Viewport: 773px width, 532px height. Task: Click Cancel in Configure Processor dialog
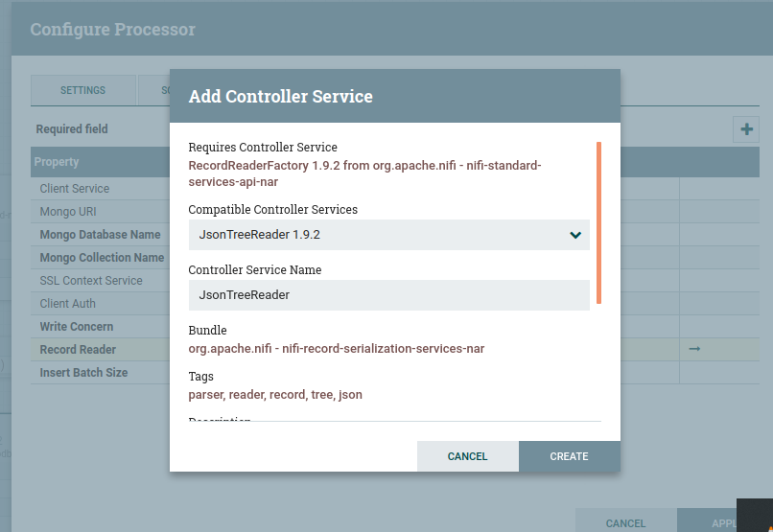click(625, 523)
